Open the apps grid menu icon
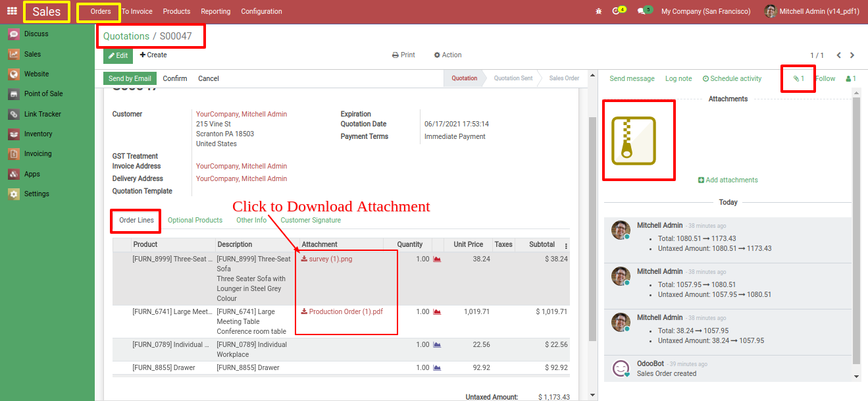 [x=11, y=11]
